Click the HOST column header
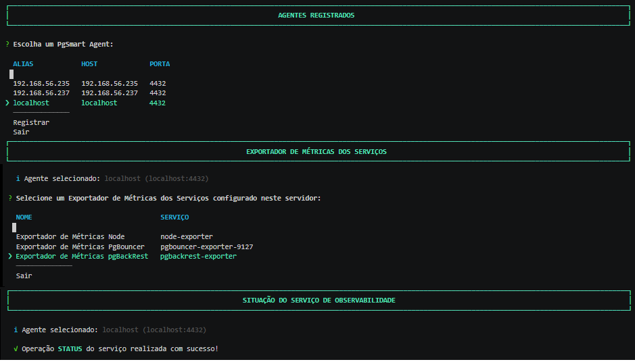This screenshot has width=635, height=364. pyautogui.click(x=89, y=64)
